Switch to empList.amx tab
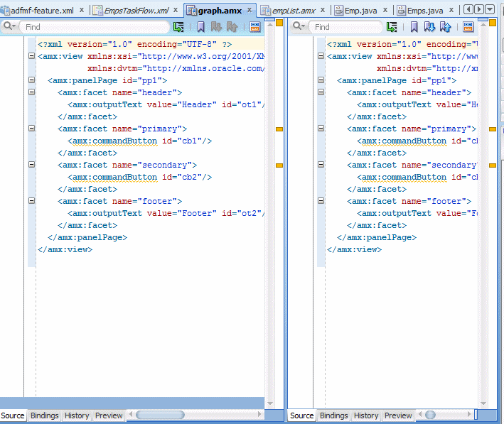Image resolution: width=504 pixels, height=424 pixels. coord(294,11)
